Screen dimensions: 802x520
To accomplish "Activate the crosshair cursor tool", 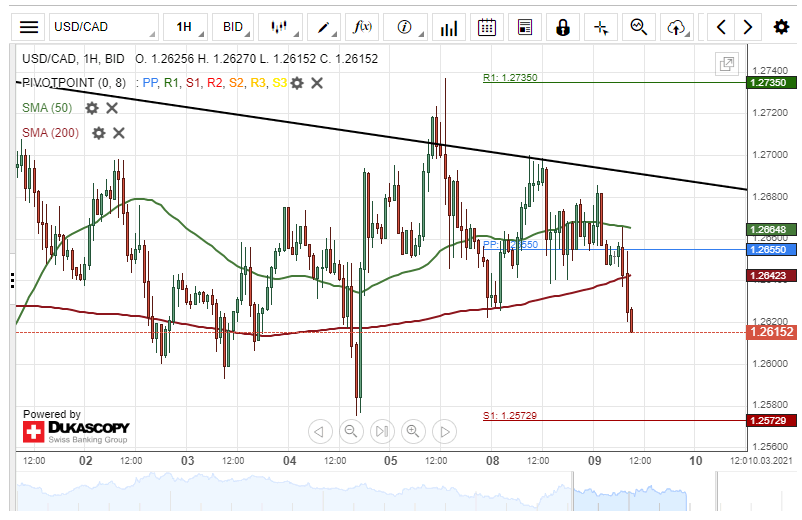I will coord(601,27).
